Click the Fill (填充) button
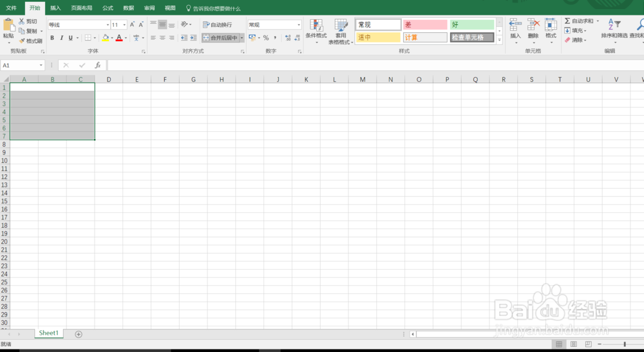Viewport: 644px width, 352px height. coord(574,30)
